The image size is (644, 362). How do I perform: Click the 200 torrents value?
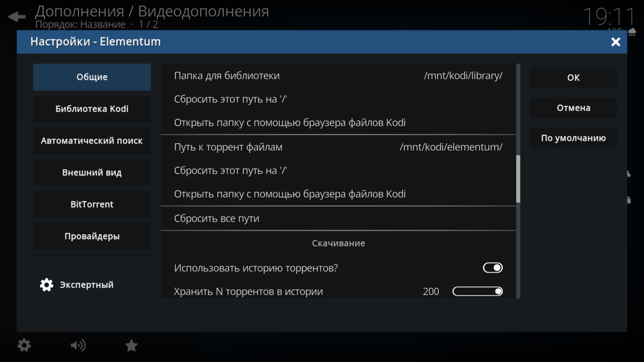pos(431,292)
